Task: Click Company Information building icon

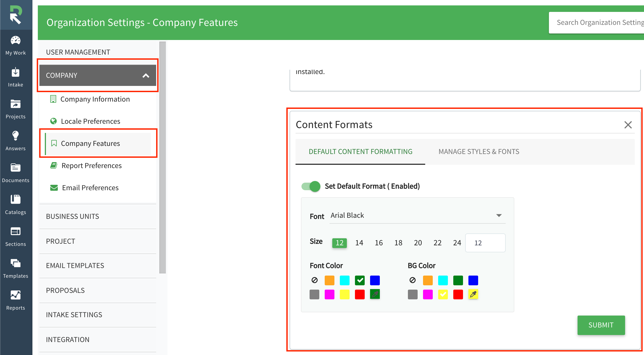Action: tap(53, 99)
